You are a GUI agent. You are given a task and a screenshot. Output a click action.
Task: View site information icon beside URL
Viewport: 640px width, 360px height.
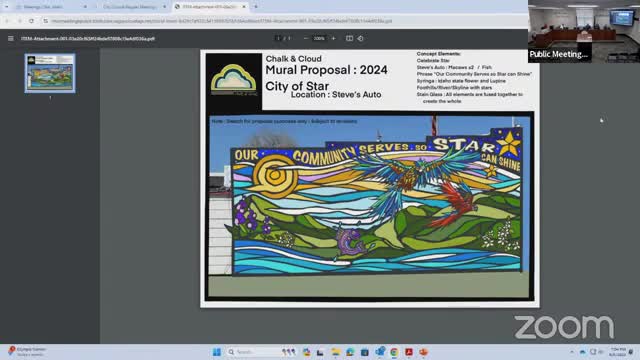point(45,21)
